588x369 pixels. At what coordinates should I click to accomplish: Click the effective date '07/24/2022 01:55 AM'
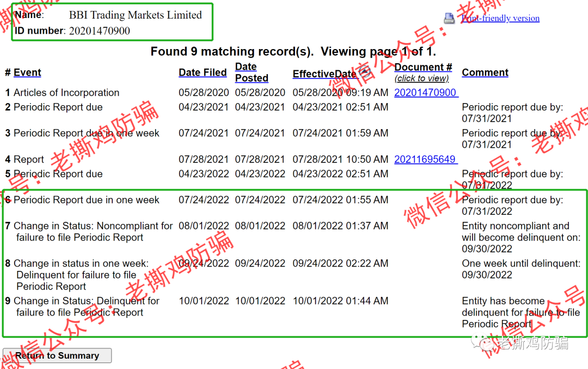coord(340,199)
